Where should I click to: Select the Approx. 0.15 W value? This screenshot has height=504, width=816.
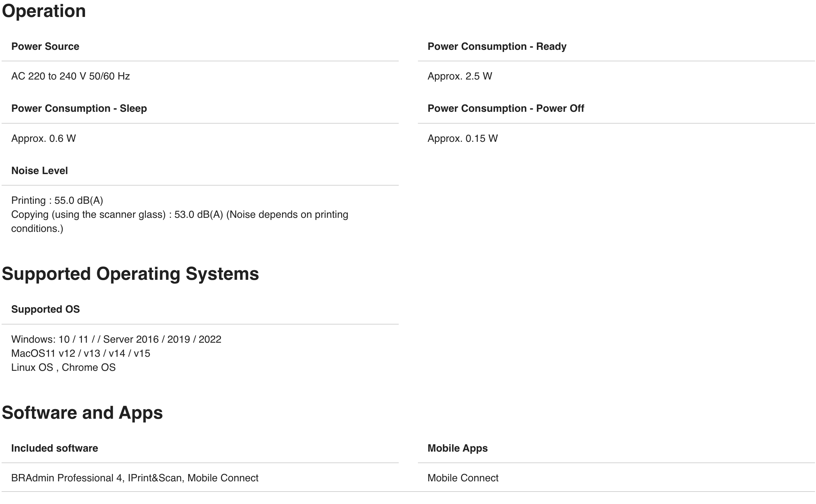pyautogui.click(x=462, y=138)
